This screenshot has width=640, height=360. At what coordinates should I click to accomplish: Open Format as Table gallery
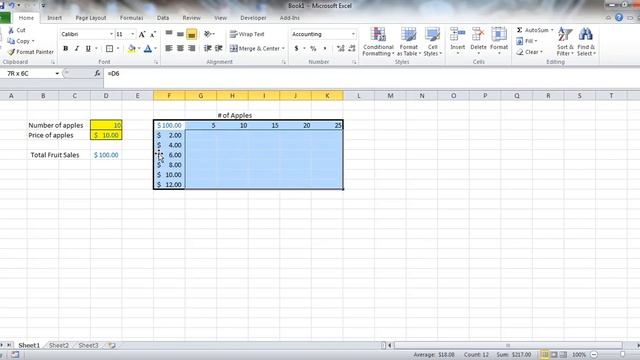(x=408, y=42)
